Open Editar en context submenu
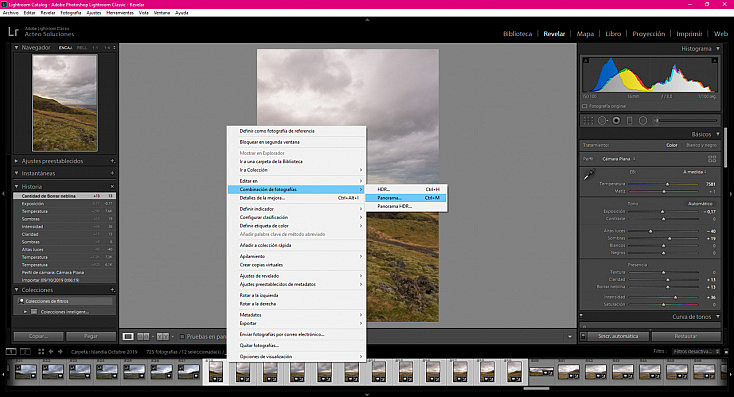This screenshot has width=734, height=397. [296, 181]
